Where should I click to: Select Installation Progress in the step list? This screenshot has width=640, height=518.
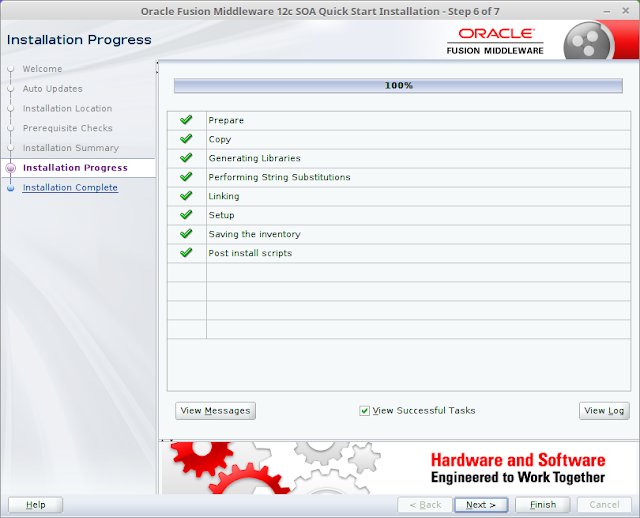[x=75, y=168]
